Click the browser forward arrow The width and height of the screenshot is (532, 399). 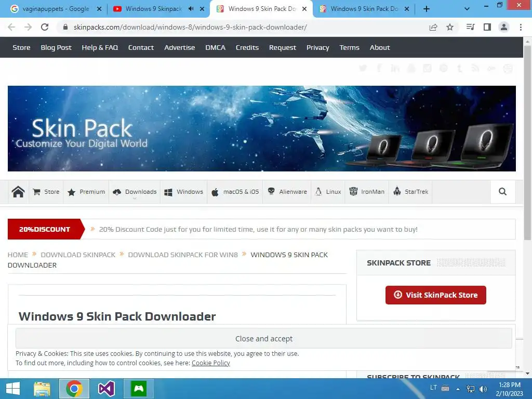pos(28,27)
